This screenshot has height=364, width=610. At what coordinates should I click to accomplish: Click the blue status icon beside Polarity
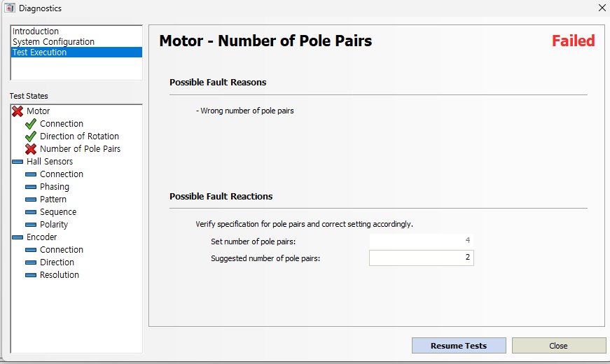point(31,225)
